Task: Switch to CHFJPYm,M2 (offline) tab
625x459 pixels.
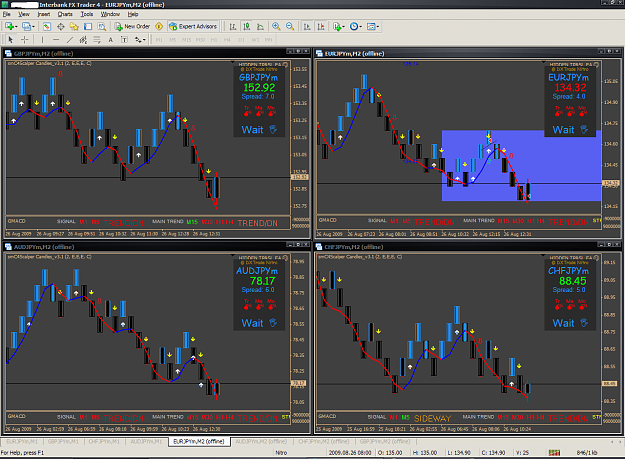Action: pyautogui.click(x=324, y=441)
